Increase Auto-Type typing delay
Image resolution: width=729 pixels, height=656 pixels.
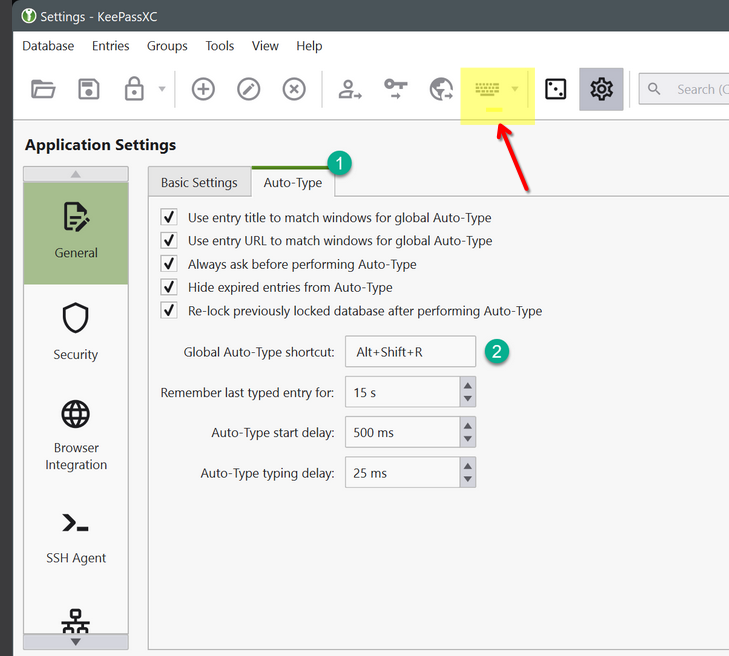468,466
